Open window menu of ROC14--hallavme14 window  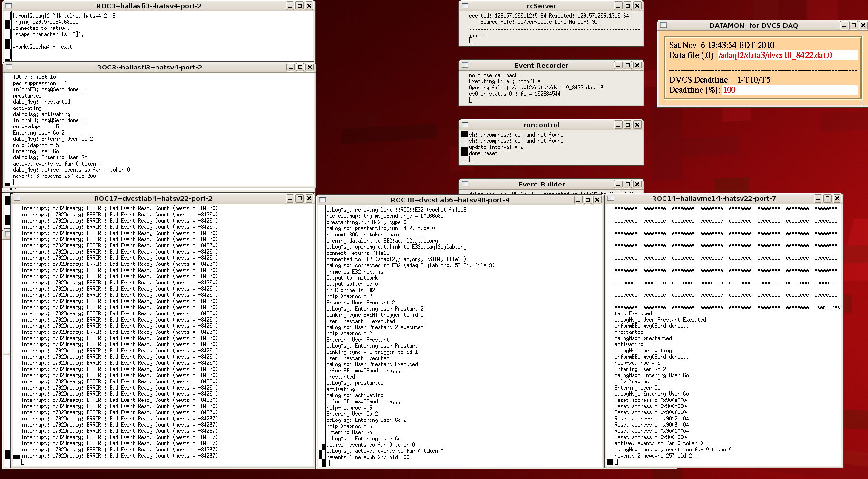click(611, 198)
